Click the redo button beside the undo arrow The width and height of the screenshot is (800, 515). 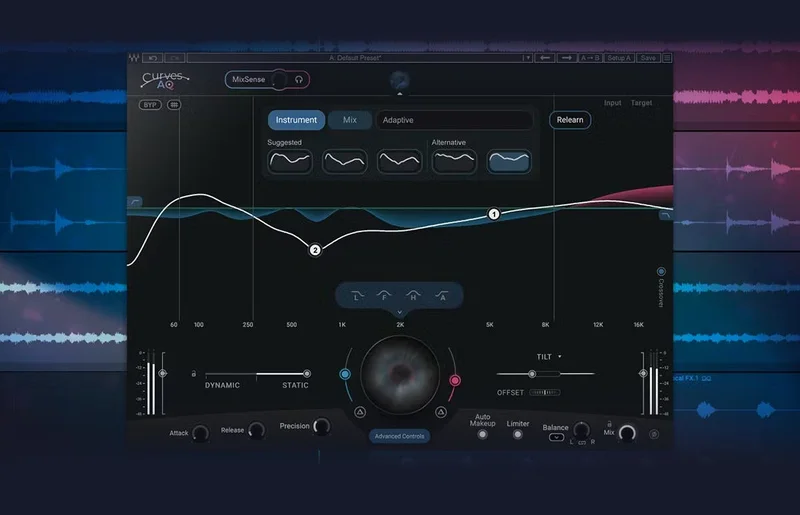point(175,58)
